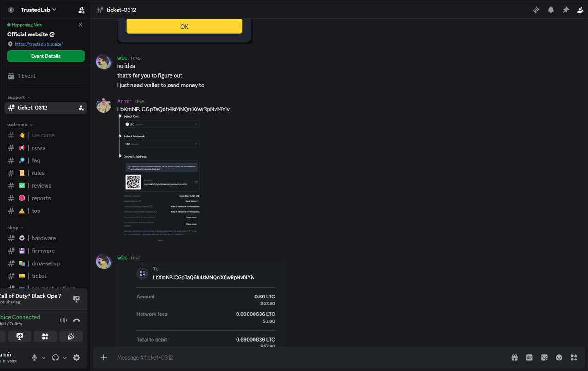
Task: Open the soundboard
Action: click(x=71, y=337)
